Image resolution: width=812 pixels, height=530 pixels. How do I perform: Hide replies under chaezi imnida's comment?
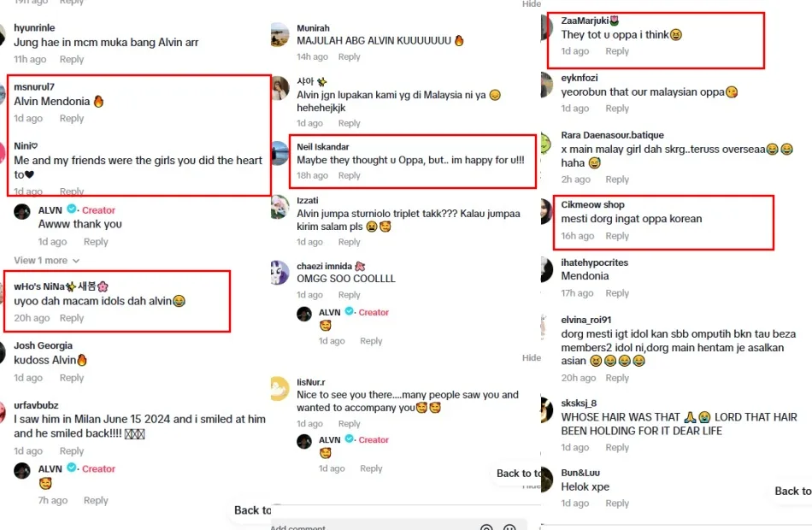(532, 358)
